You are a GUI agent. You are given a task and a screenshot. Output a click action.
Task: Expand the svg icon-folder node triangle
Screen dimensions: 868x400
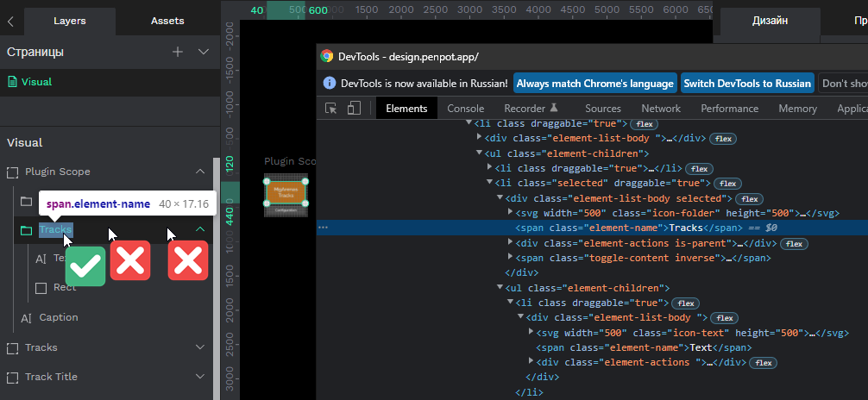511,212
